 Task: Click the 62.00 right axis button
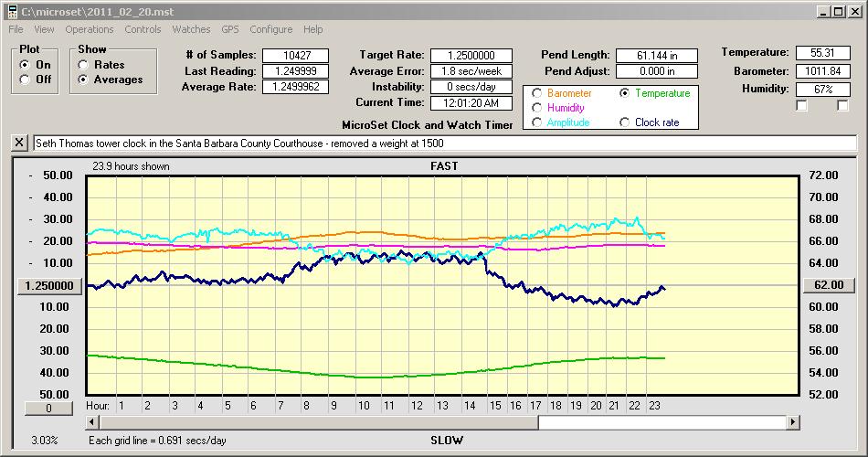click(x=829, y=285)
